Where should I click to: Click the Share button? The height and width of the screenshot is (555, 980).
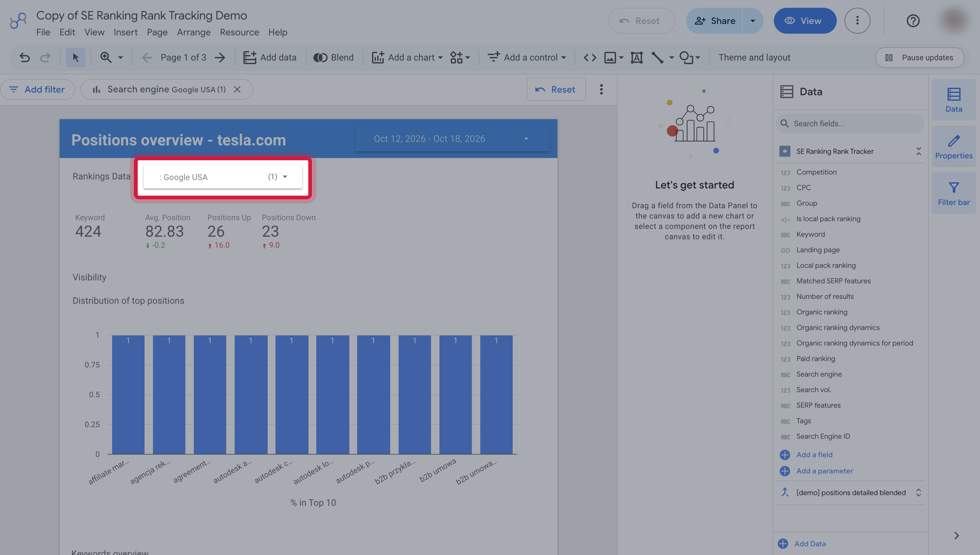[x=715, y=21]
